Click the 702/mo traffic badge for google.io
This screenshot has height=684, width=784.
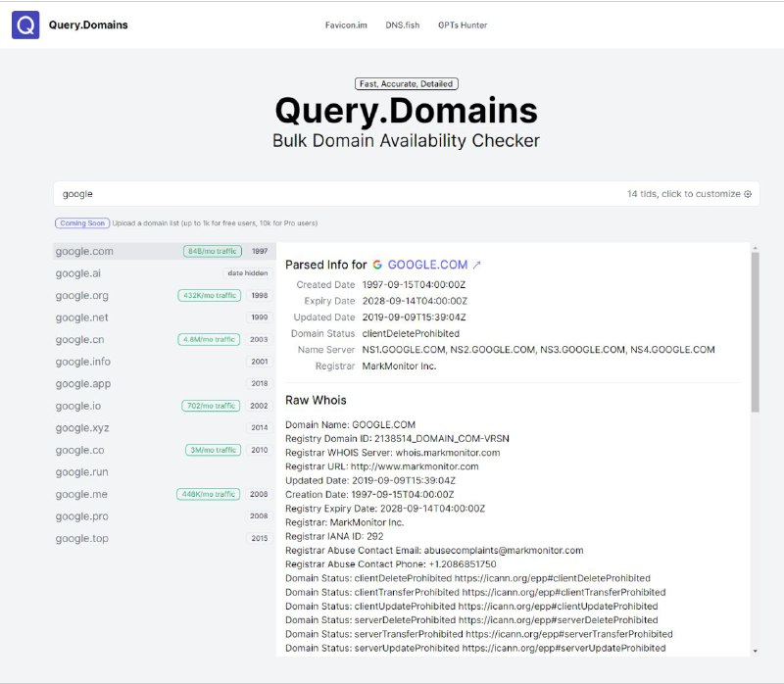coord(211,406)
